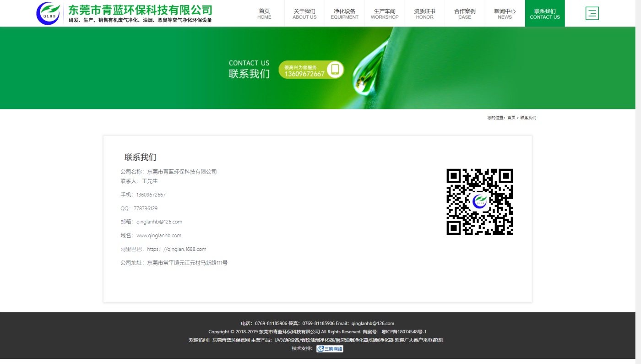The image size is (641, 364).
Task: Open 新闻中心 NEWS menu
Action: point(505,14)
